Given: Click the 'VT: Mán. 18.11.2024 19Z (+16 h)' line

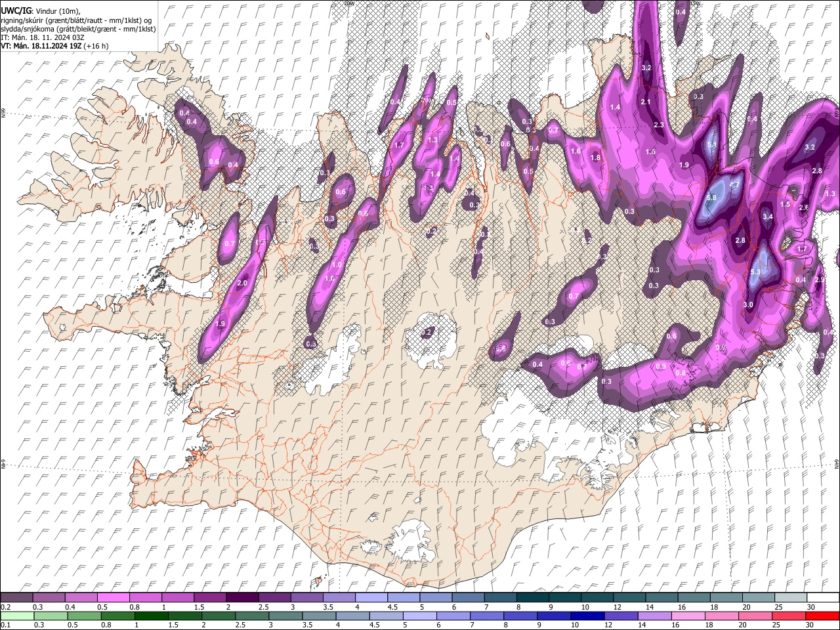Looking at the screenshot, I should 54,46.
